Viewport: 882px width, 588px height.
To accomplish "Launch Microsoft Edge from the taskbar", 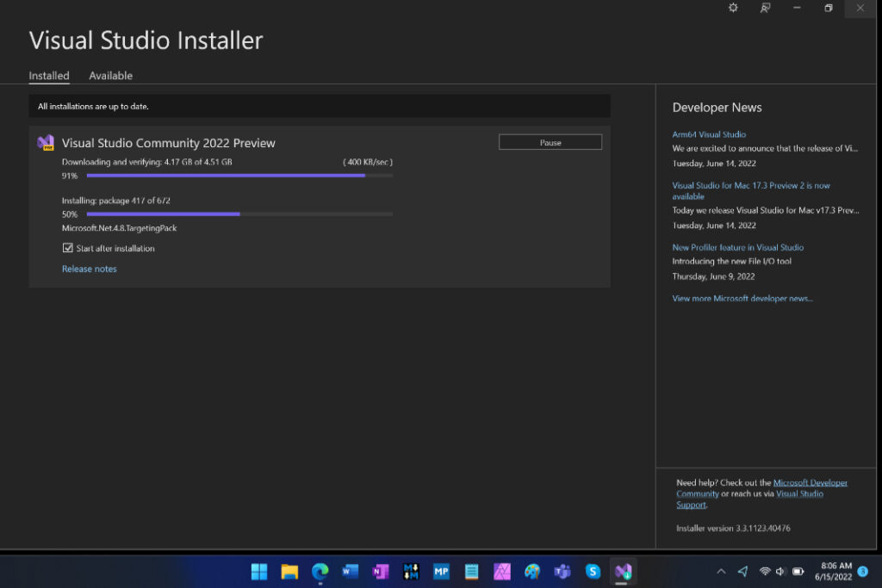I will [320, 571].
